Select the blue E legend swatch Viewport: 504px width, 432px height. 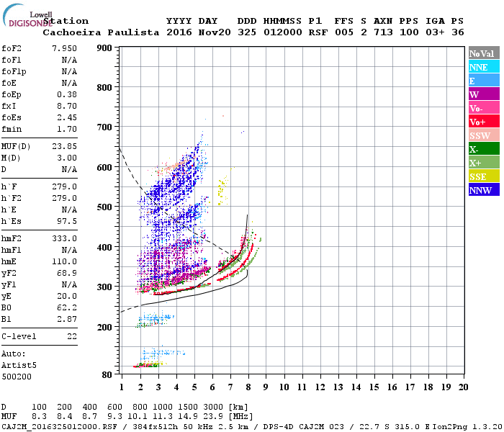pyautogui.click(x=484, y=81)
